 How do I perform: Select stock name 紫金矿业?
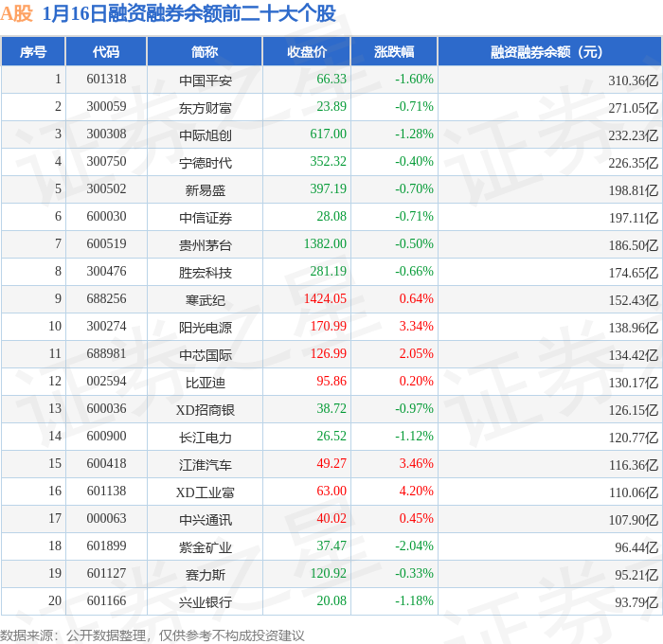[x=206, y=547]
